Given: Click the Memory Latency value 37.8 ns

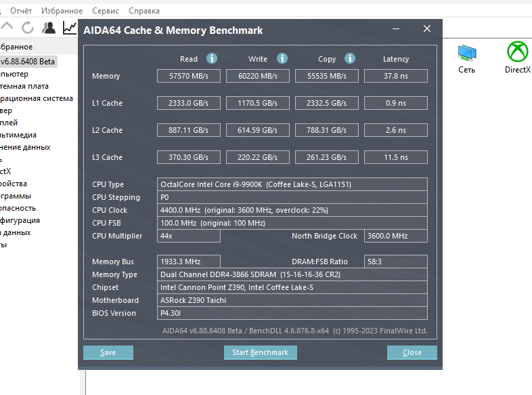Looking at the screenshot, I should click(x=396, y=76).
